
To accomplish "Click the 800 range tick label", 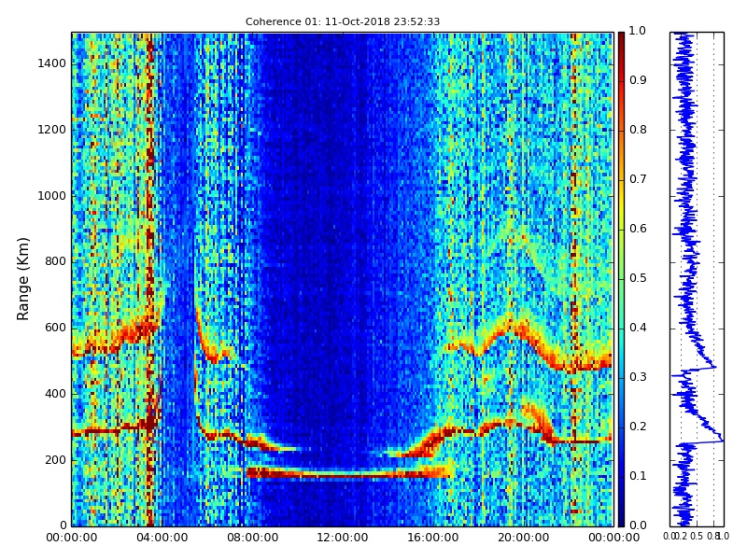I will coord(55,262).
